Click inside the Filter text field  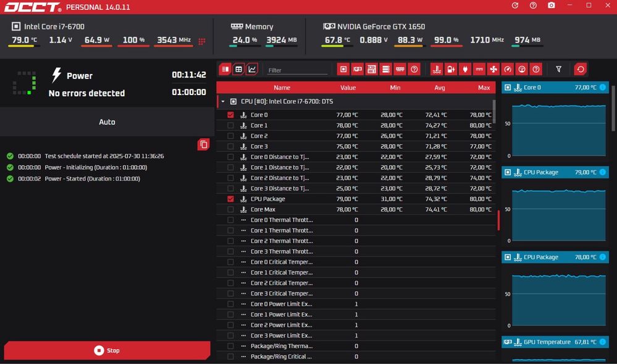click(297, 70)
